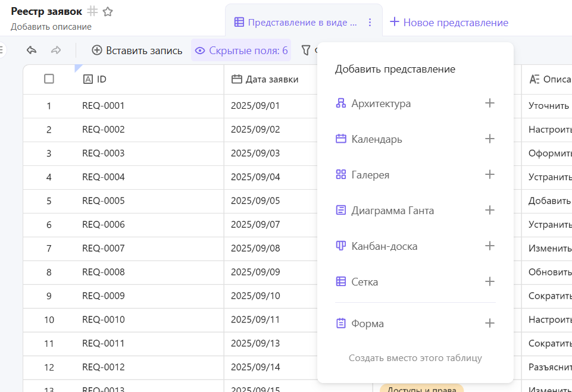Screen dimensions: 572x392
Task: Select cell REQ-0005
Action: (149, 201)
